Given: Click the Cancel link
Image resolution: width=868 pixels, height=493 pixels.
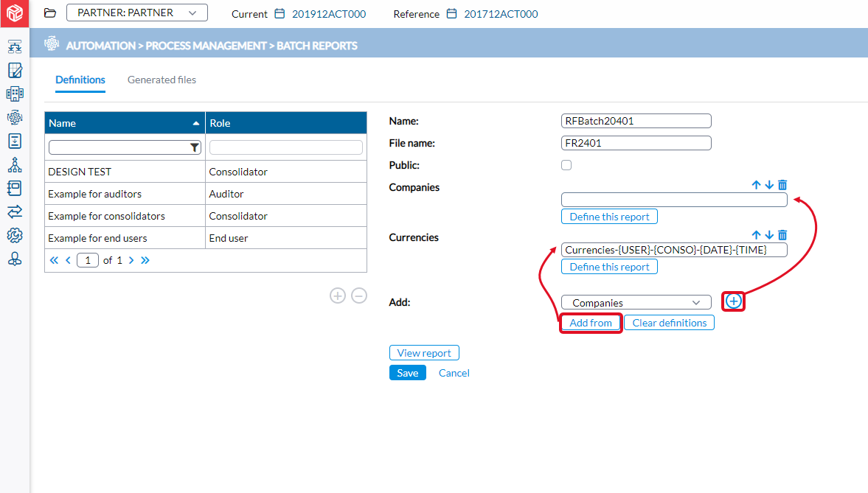Looking at the screenshot, I should (x=454, y=373).
